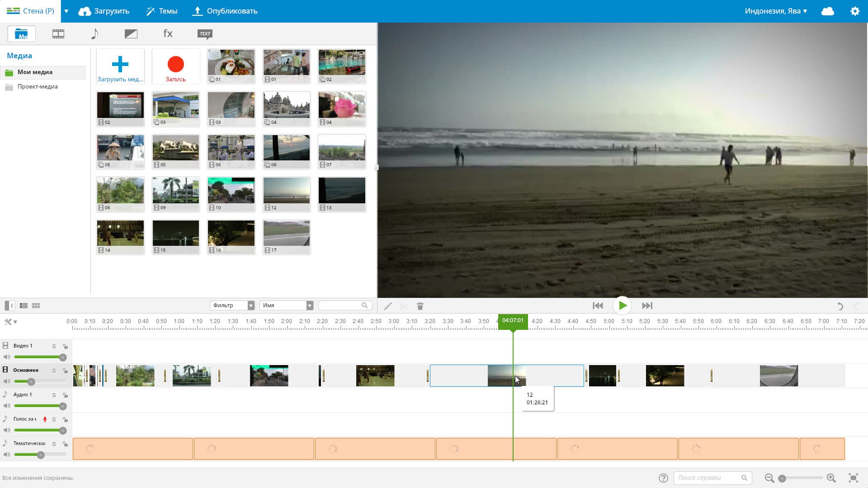
Task: Click the zoom in magnifier icon
Action: (831, 478)
